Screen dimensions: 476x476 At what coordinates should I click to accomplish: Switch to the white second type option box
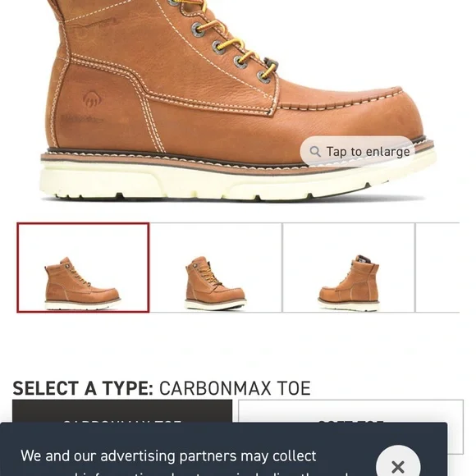(x=350, y=411)
